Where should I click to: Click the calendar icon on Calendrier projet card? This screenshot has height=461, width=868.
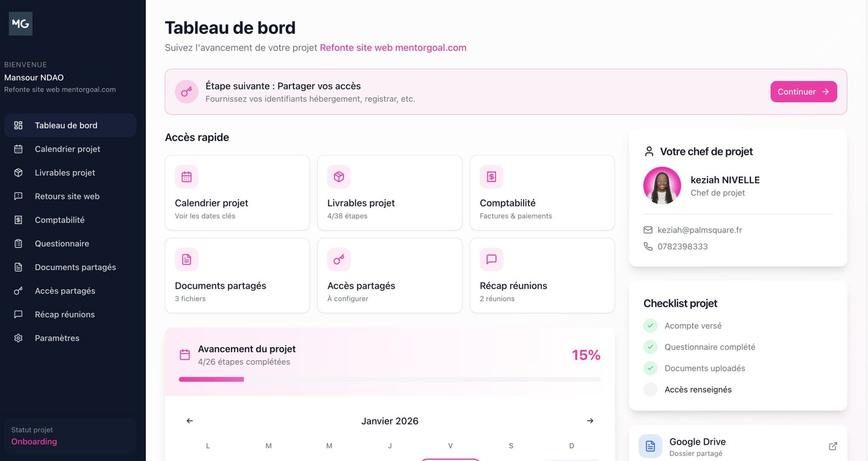187,176
